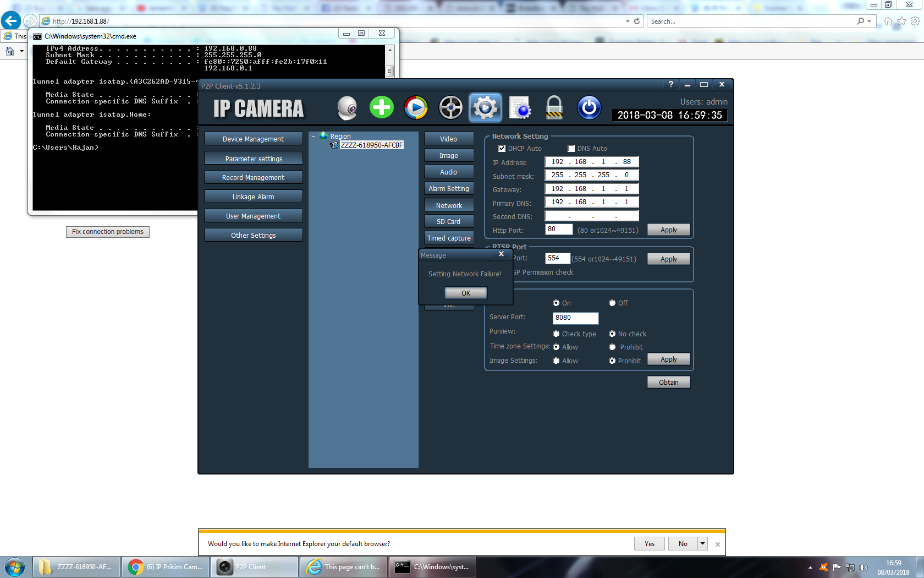
Task: Open the playback icon in toolbar
Action: point(416,108)
